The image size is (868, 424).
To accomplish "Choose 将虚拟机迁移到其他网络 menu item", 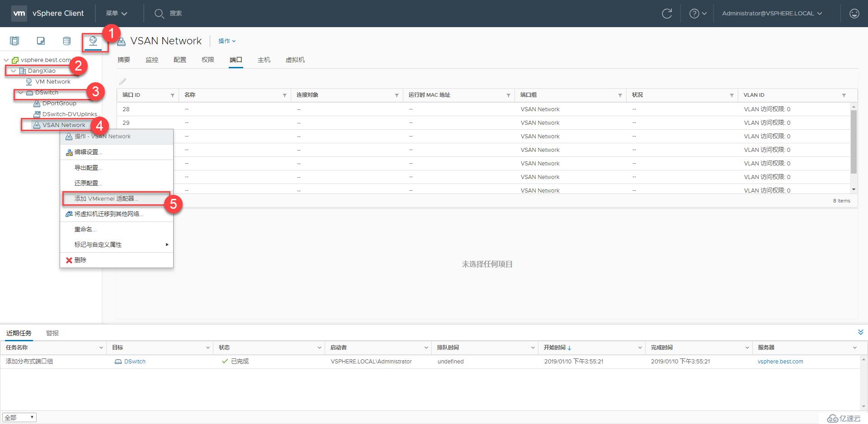I will click(x=117, y=214).
